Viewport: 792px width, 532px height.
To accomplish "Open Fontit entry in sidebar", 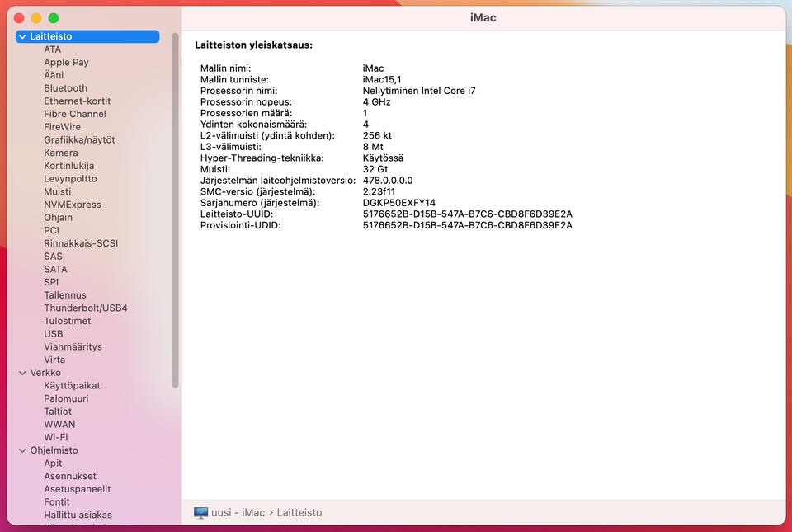I will [x=57, y=502].
